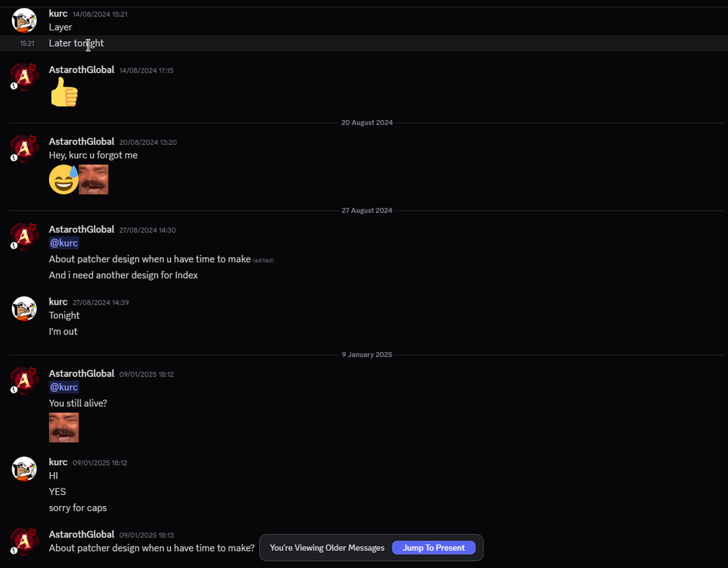Click the sweating smile emoji
The image size is (728, 568).
tap(64, 179)
